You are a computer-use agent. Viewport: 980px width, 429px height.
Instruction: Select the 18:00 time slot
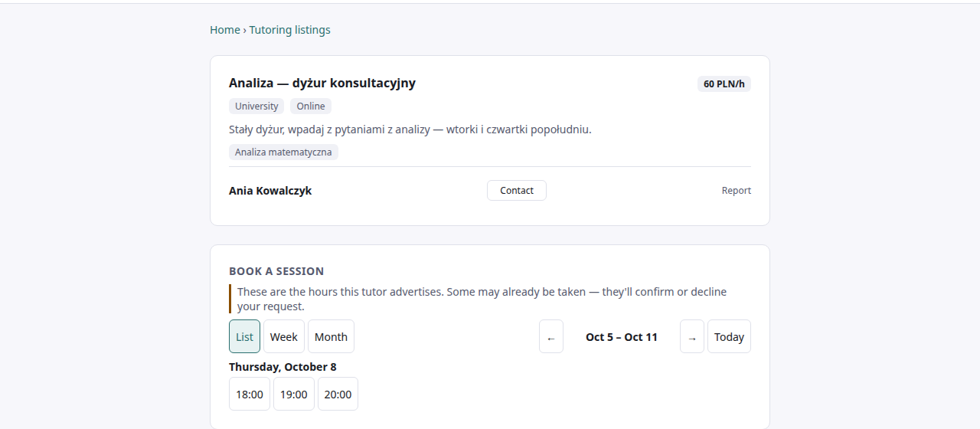250,394
